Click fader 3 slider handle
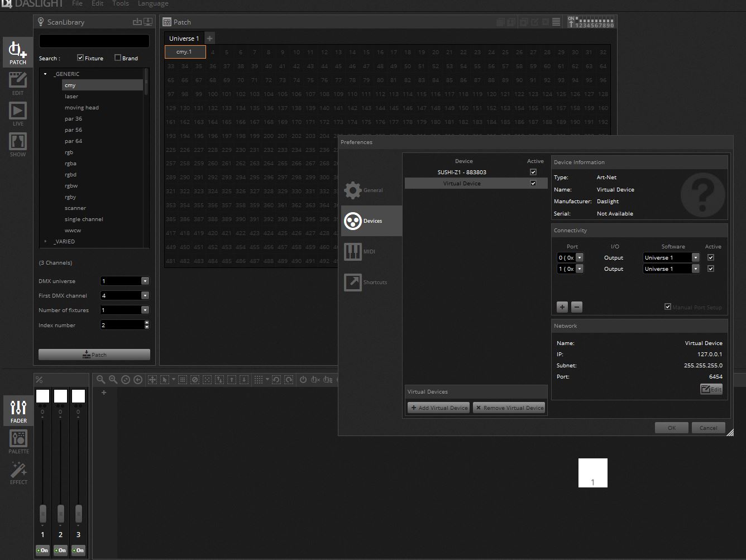This screenshot has height=560, width=746. click(x=78, y=514)
